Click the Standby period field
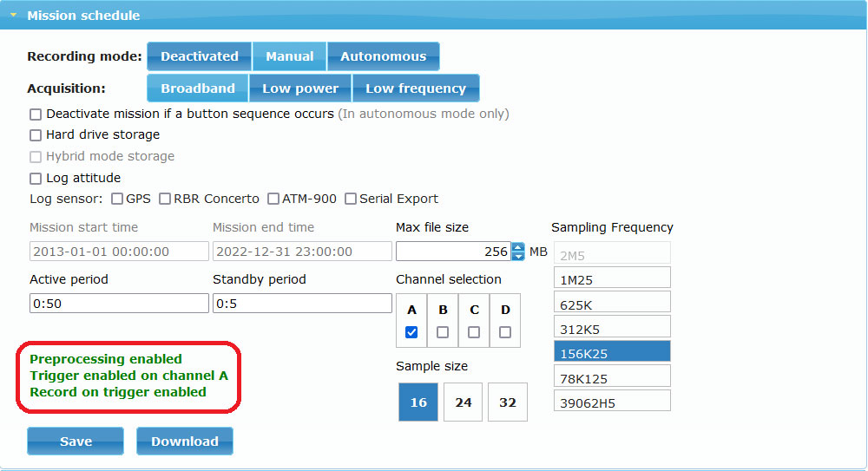This screenshot has width=868, height=471. point(302,304)
